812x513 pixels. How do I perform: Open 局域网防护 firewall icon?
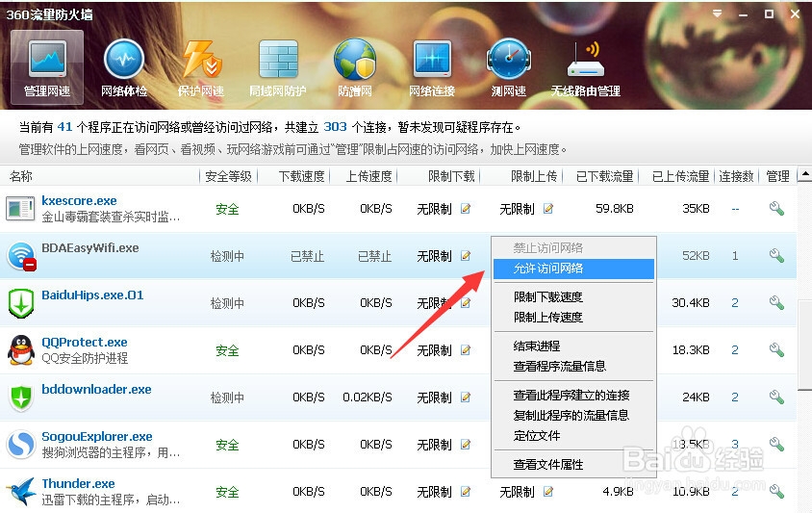click(278, 67)
